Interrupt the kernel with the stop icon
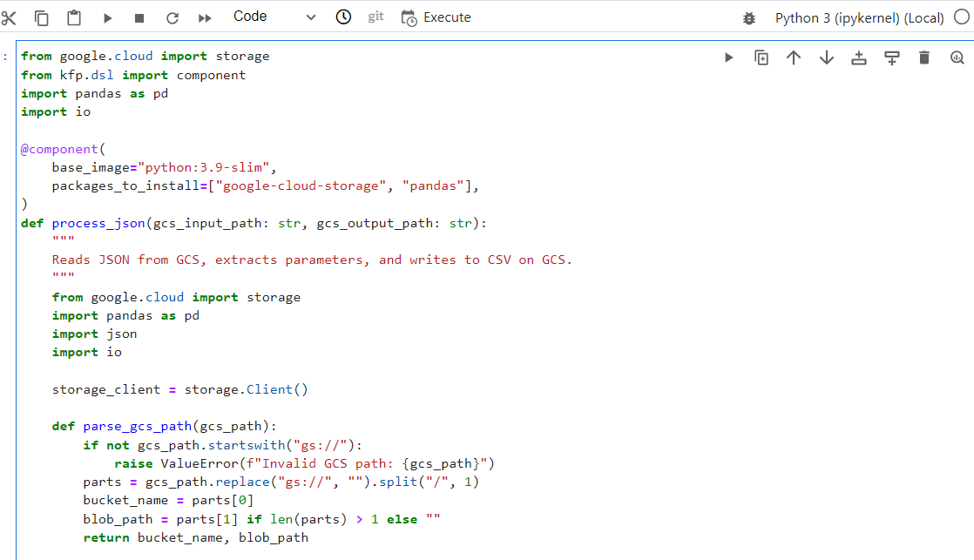This screenshot has width=974, height=560. [x=140, y=17]
